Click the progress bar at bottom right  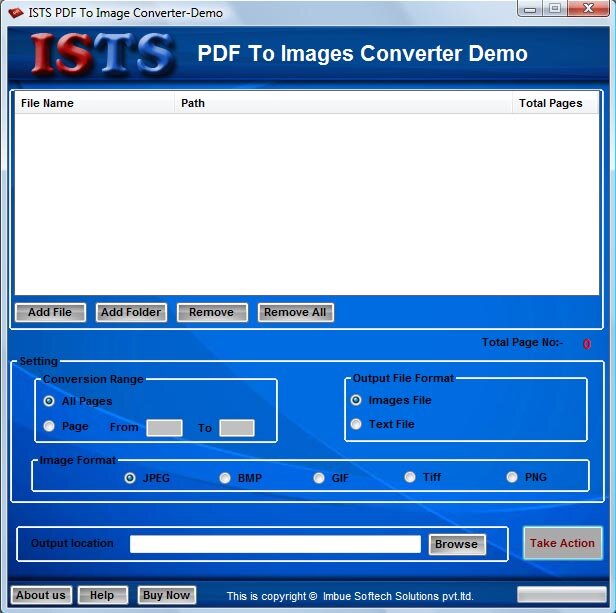coord(562,595)
